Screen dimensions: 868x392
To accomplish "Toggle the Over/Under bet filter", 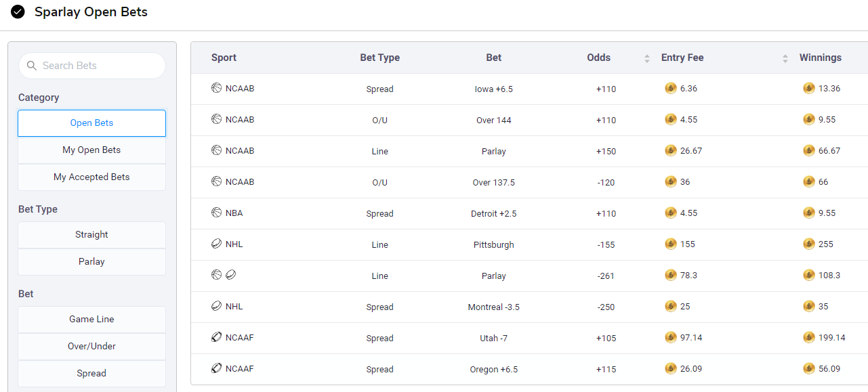I will click(91, 347).
